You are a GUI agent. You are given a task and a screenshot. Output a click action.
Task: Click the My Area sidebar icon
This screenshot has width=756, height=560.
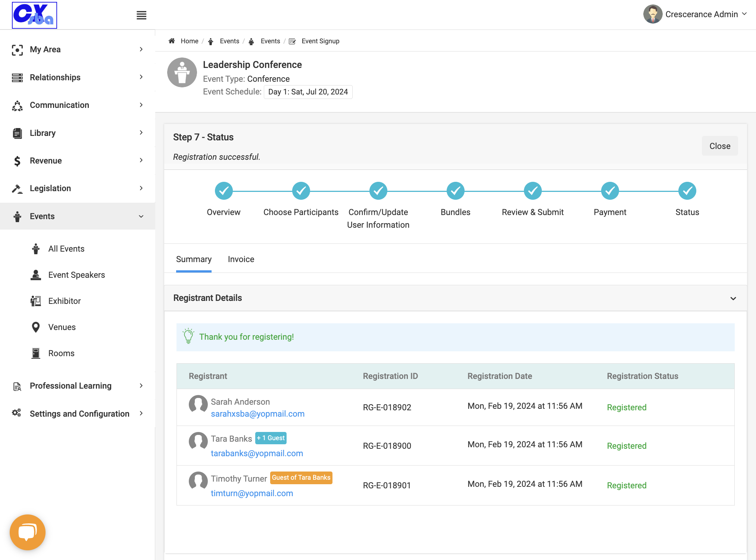tap(17, 50)
